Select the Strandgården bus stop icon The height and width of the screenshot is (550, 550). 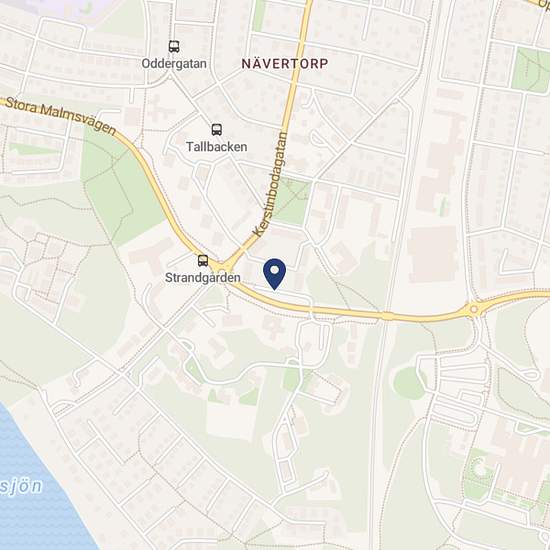(x=203, y=261)
